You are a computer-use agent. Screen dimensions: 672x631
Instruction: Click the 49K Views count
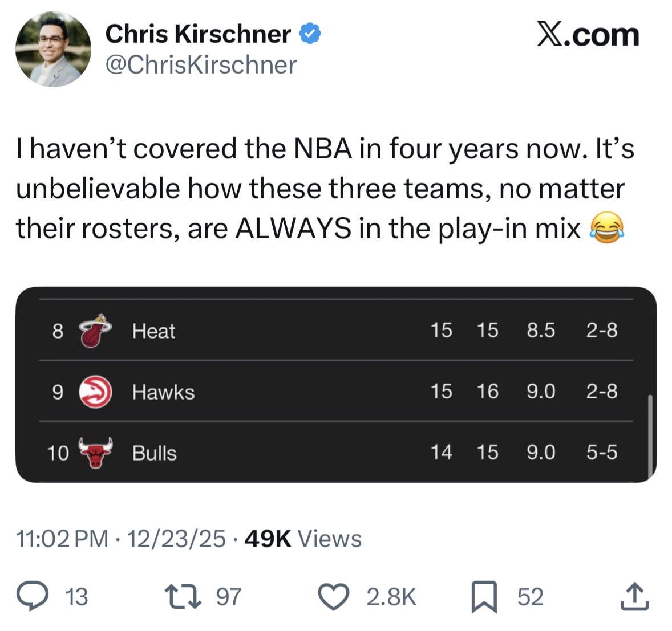point(302,539)
